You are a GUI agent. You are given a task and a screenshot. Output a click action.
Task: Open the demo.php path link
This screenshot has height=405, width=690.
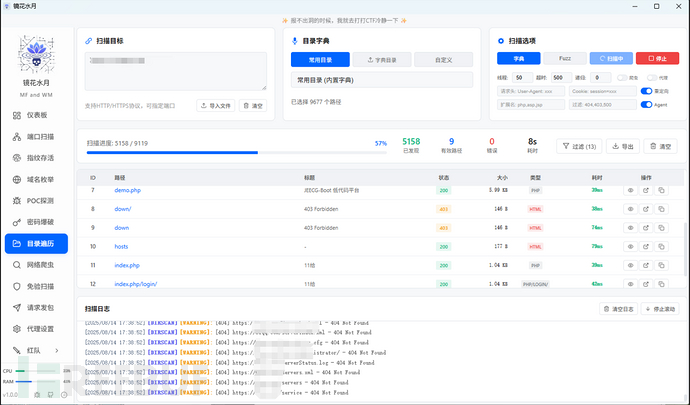tap(128, 190)
